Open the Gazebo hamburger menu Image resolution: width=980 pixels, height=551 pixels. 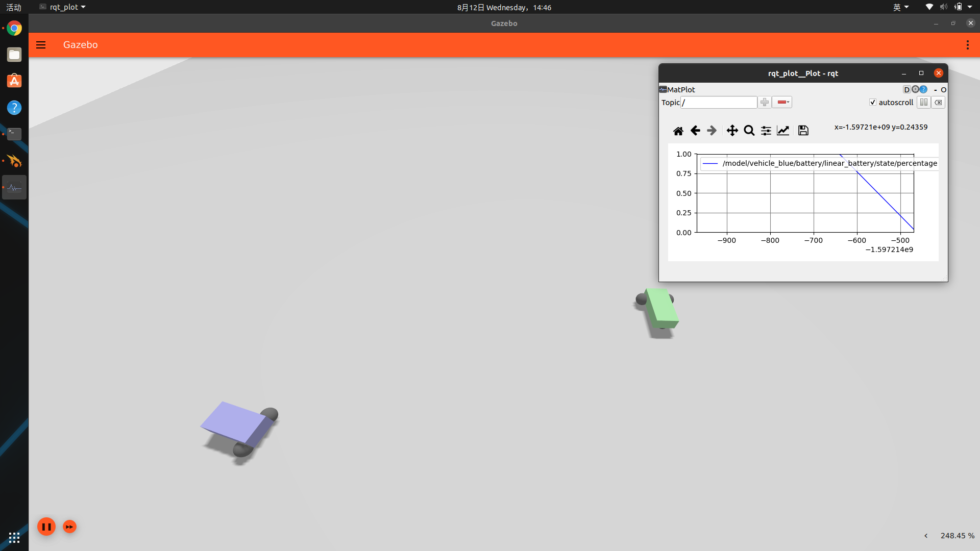tap(41, 45)
